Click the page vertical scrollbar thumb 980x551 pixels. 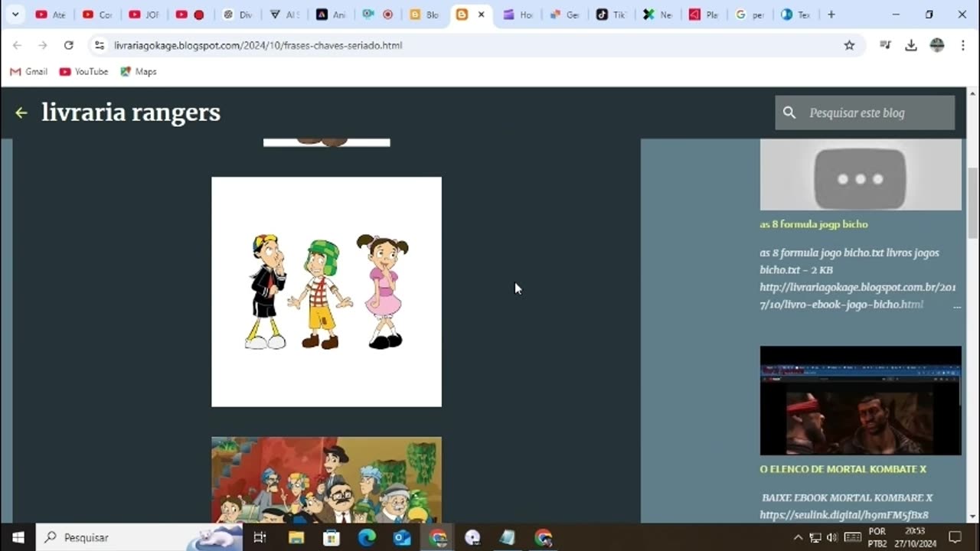point(973,204)
